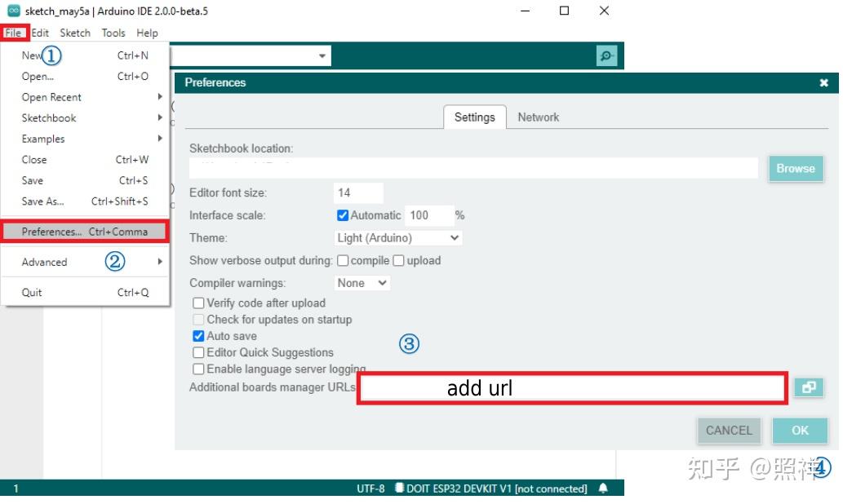Viewport: 843px width, 504px height.
Task: Enable language server logging checkbox
Action: 198,369
